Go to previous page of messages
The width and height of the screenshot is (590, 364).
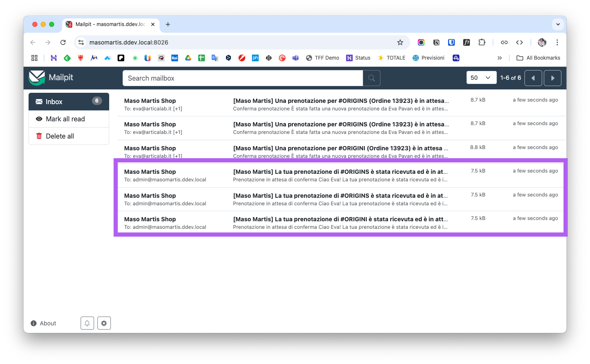click(x=533, y=78)
